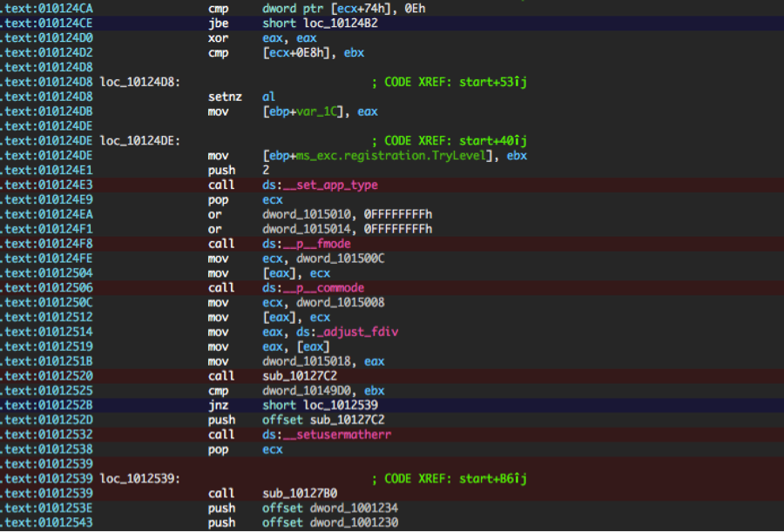Click the __set_app_type import name

click(x=330, y=185)
